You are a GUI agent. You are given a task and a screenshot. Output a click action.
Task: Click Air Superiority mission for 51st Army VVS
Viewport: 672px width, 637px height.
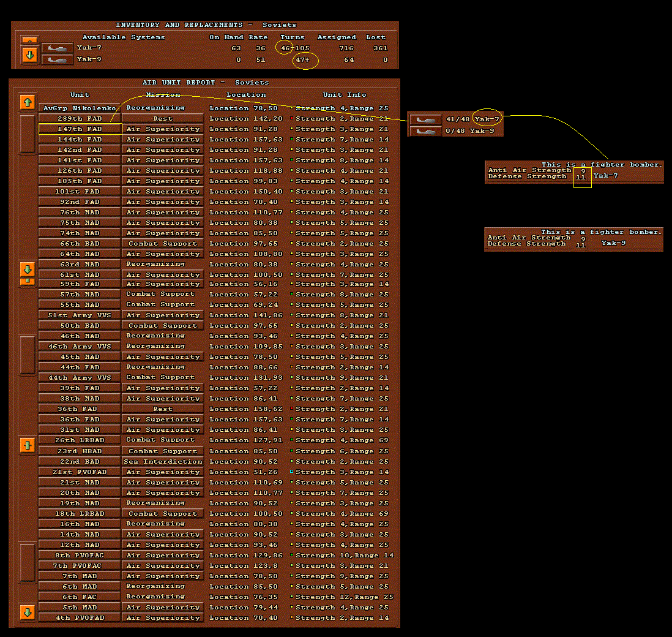coord(162,315)
